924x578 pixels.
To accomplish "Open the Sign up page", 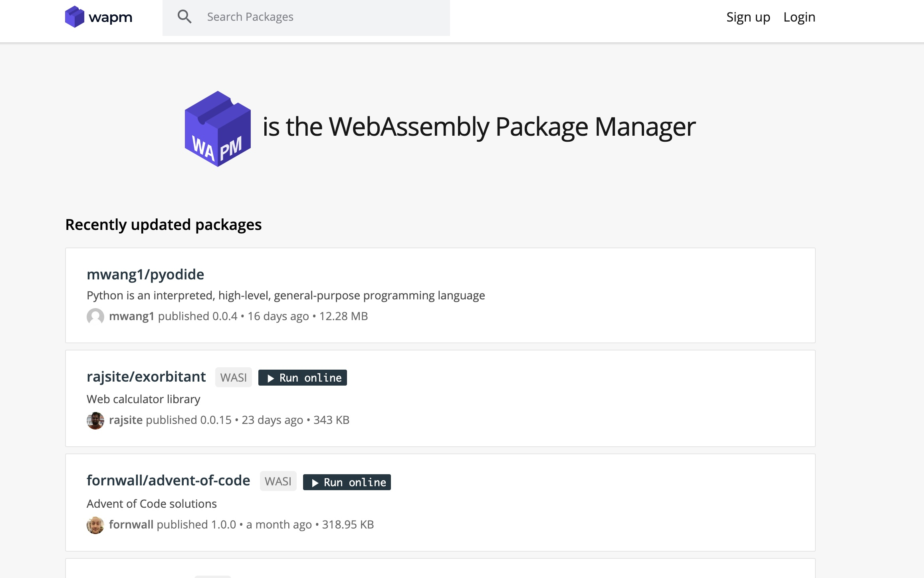I will pos(748,17).
